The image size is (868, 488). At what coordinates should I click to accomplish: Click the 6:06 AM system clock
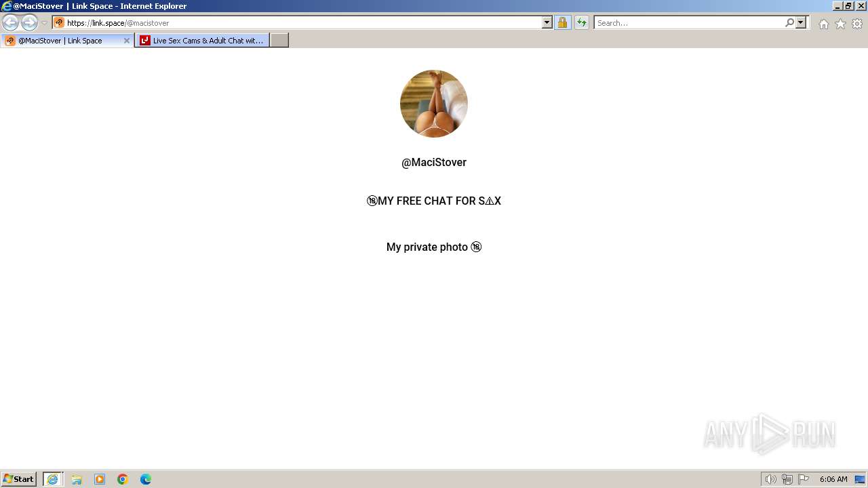point(833,479)
